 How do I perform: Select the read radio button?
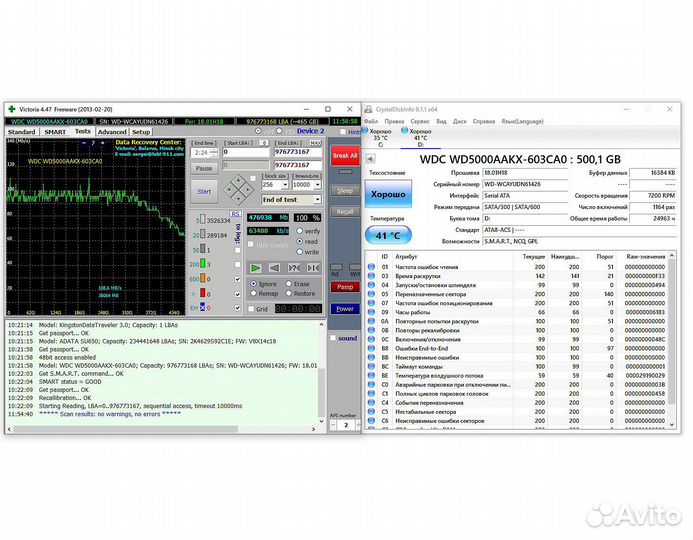pos(300,241)
